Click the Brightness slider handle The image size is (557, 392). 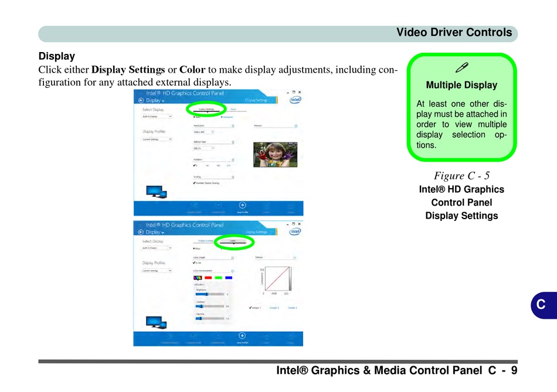pyautogui.click(x=206, y=294)
